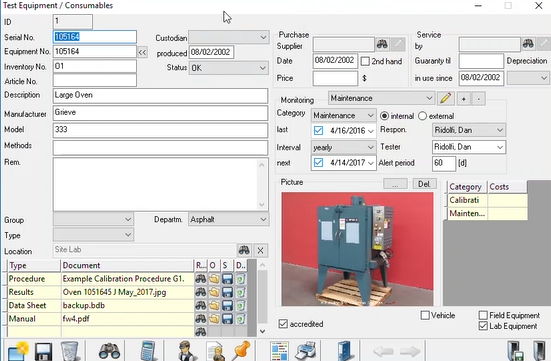Click binoculars icon next to Service by field
This screenshot has height=361, width=551.
[x=528, y=44]
